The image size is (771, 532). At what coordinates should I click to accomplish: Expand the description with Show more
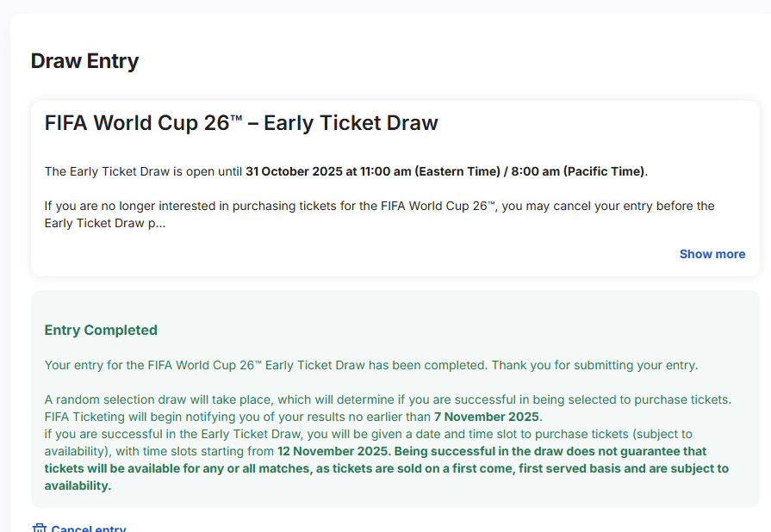(x=712, y=254)
